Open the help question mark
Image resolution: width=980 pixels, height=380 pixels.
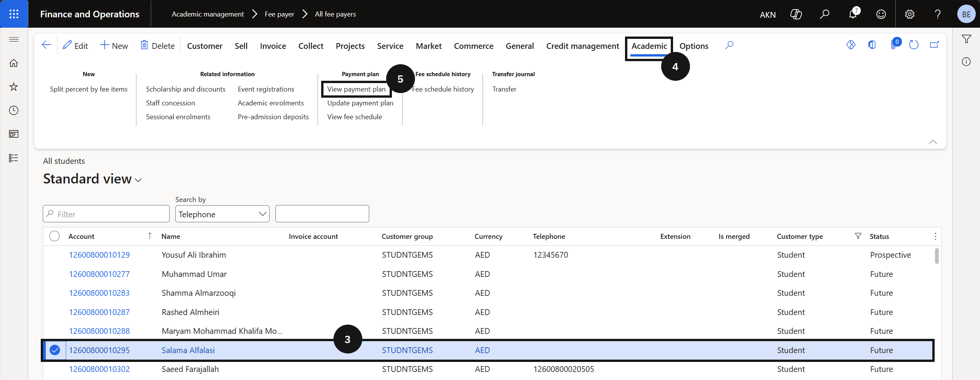click(938, 14)
